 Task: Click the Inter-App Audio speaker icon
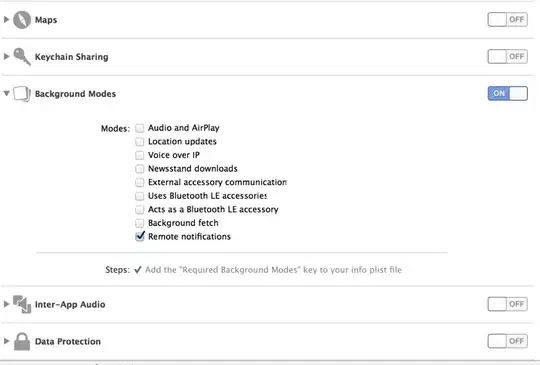(x=22, y=304)
